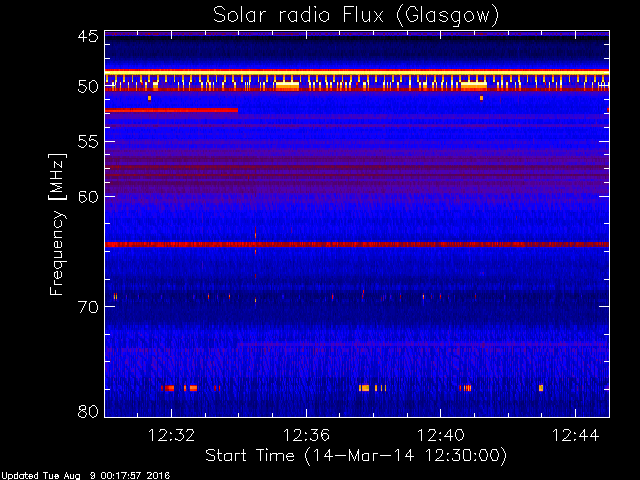
Task: Click the 'Updated Tue Aug 9 00:17:57 2016' text
Action: [85, 476]
